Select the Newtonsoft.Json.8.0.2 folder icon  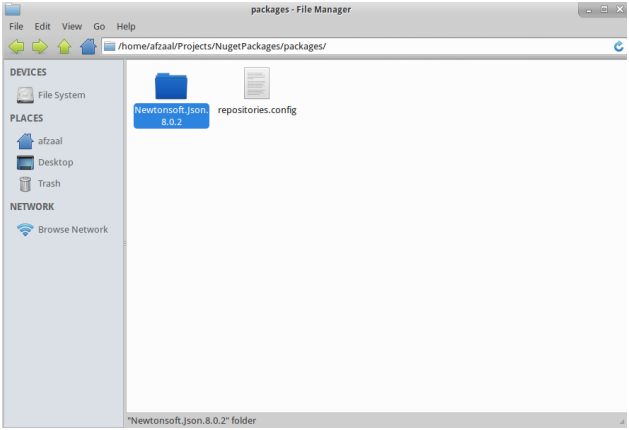click(x=171, y=85)
